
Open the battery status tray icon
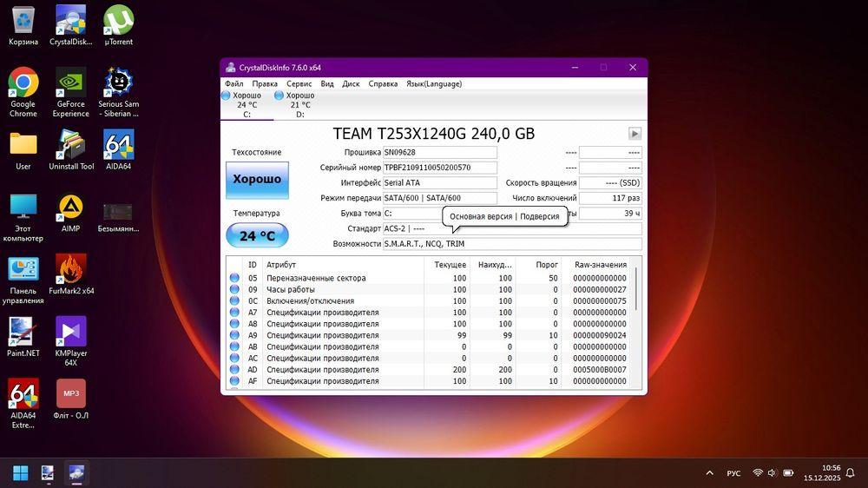[x=788, y=472]
